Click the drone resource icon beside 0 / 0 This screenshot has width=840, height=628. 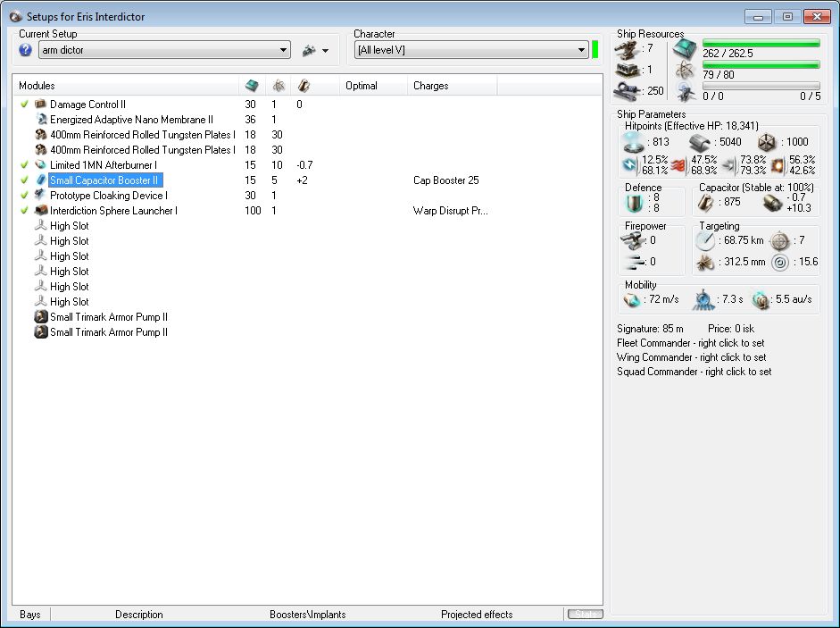[686, 92]
